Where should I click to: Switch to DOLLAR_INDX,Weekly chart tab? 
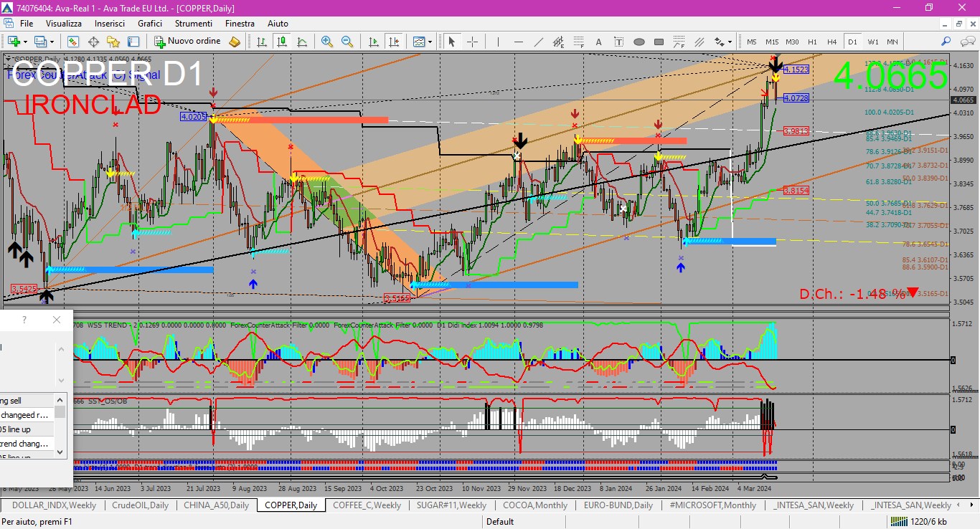[54, 505]
